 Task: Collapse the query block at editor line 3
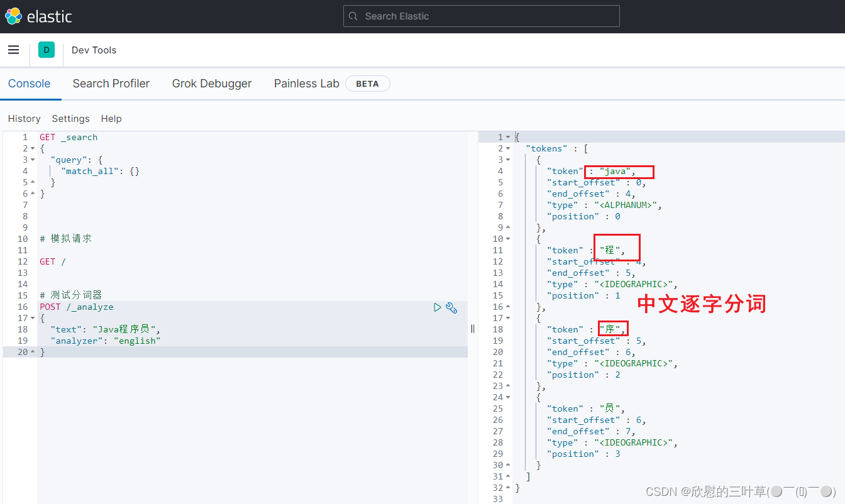[x=33, y=160]
